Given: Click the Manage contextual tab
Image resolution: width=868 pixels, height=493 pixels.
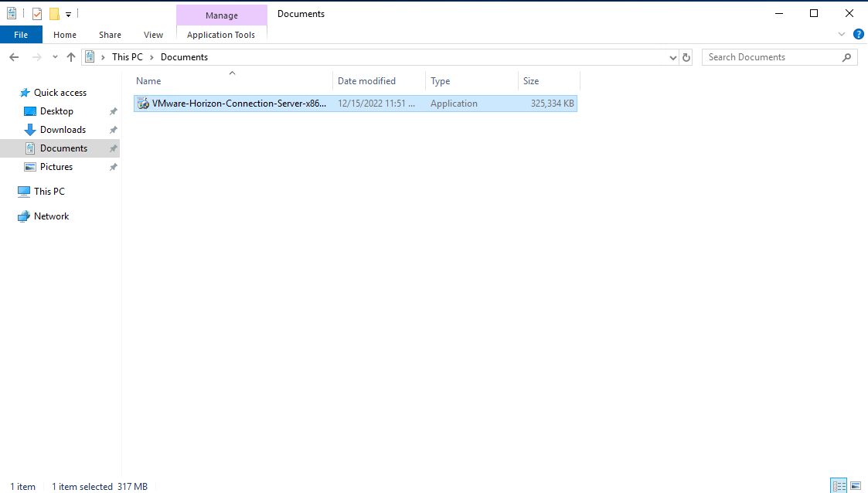Looking at the screenshot, I should tap(221, 15).
